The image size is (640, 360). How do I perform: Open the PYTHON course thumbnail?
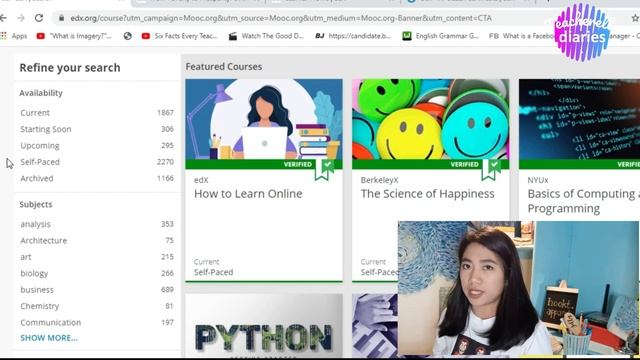pos(264,326)
